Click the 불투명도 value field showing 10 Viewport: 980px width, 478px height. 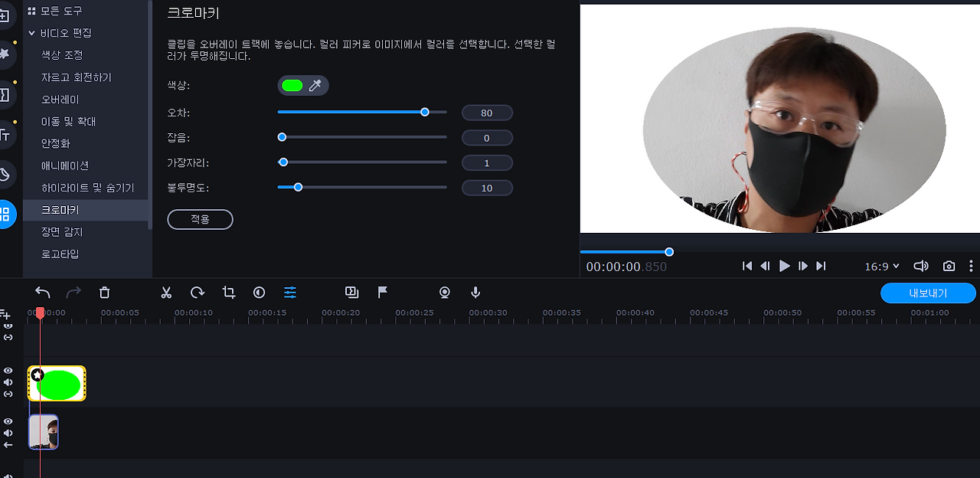click(x=487, y=188)
